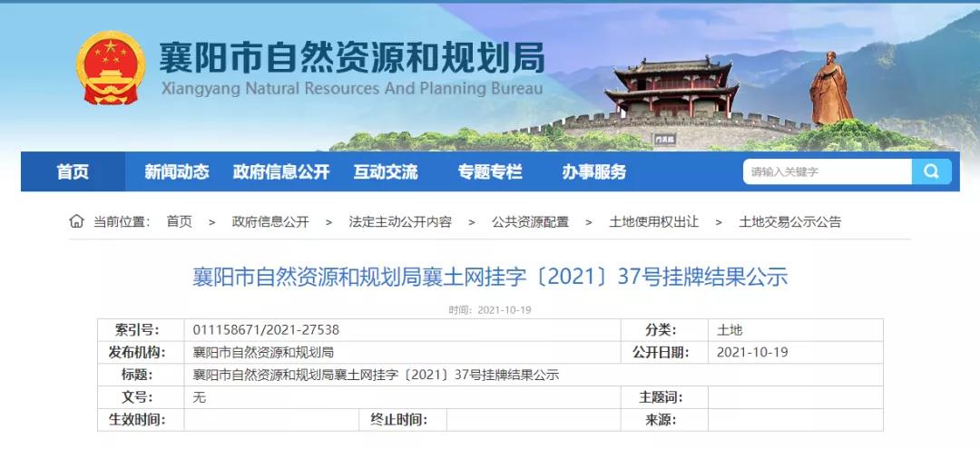Click the 公开日期 label cell
The width and height of the screenshot is (980, 449).
[664, 352]
